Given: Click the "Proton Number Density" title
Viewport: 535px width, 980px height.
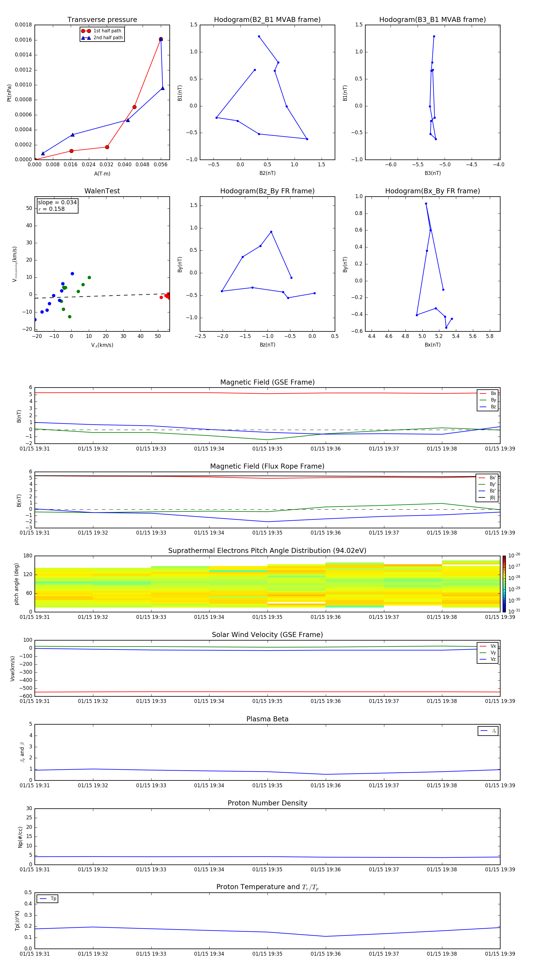Looking at the screenshot, I should [267, 803].
